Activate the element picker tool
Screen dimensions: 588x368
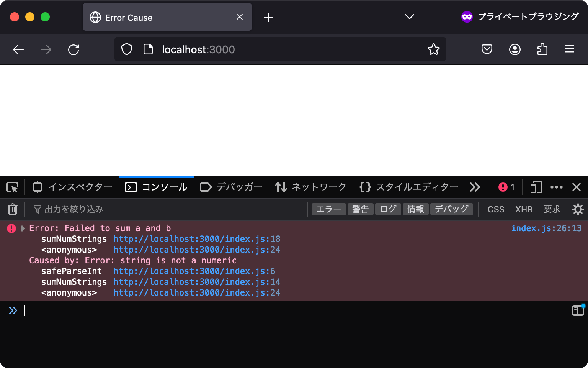(12, 187)
